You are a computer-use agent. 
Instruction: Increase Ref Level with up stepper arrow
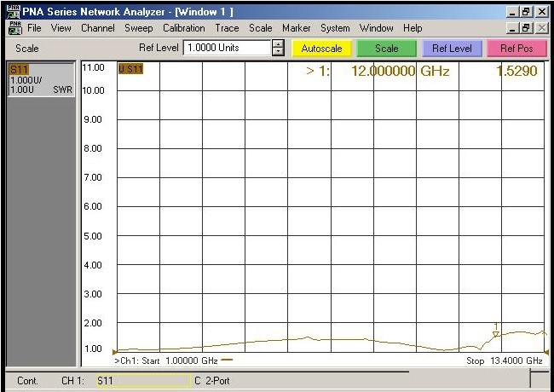pyautogui.click(x=279, y=44)
